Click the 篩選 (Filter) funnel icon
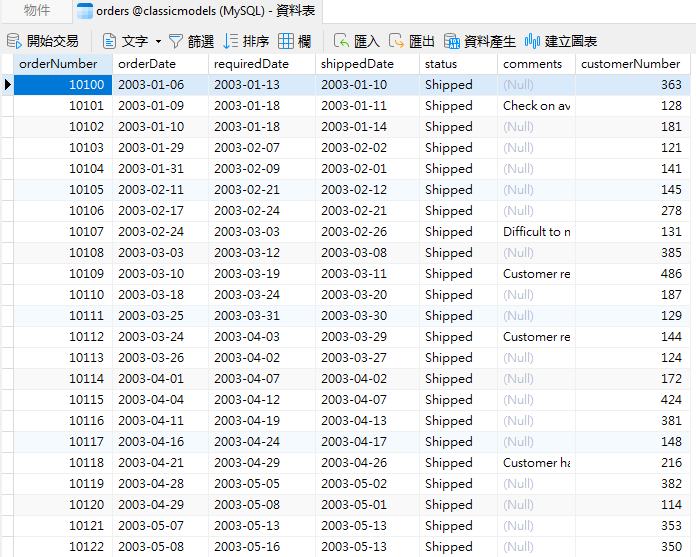The height and width of the screenshot is (557, 696). [176, 41]
